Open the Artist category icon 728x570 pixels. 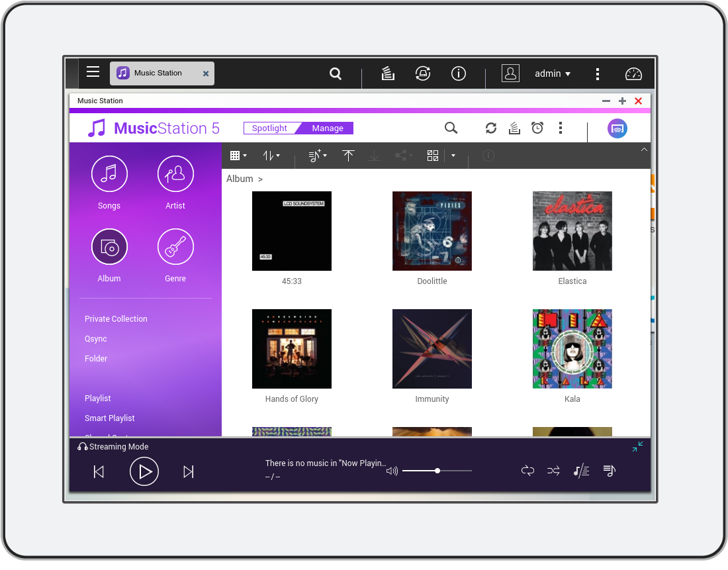pos(175,174)
